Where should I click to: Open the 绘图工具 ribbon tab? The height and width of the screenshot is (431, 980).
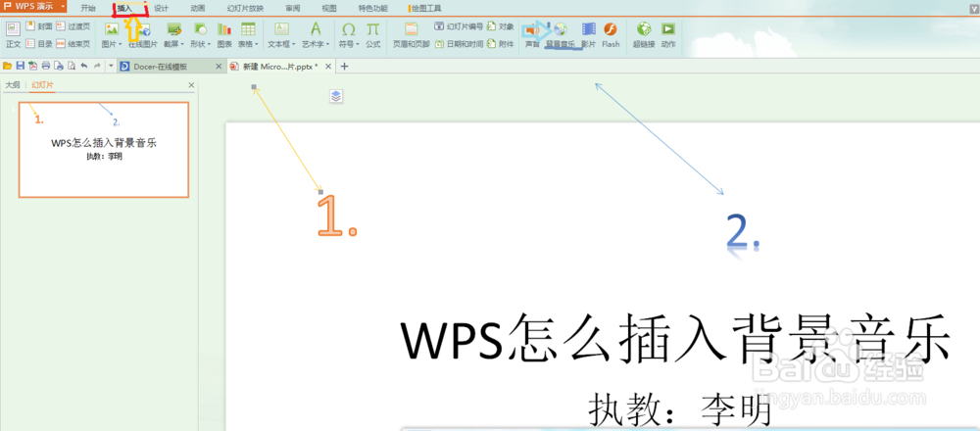pyautogui.click(x=425, y=8)
